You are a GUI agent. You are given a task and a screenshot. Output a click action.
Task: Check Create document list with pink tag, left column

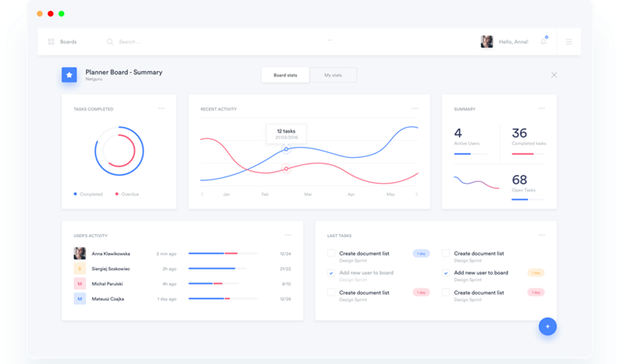(x=331, y=292)
